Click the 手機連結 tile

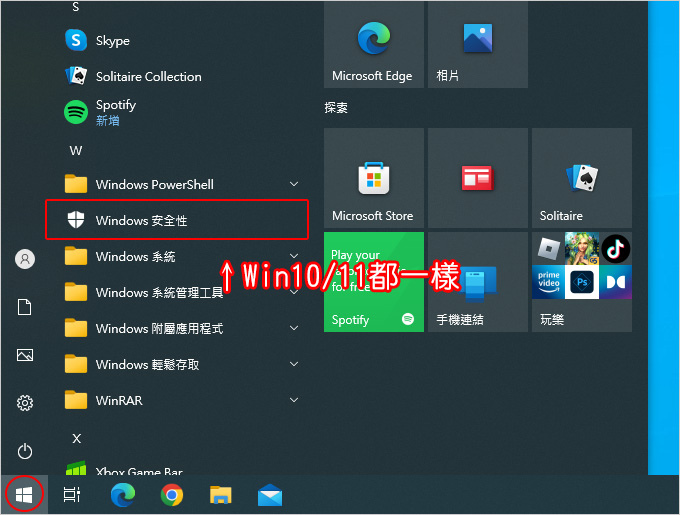point(477,282)
